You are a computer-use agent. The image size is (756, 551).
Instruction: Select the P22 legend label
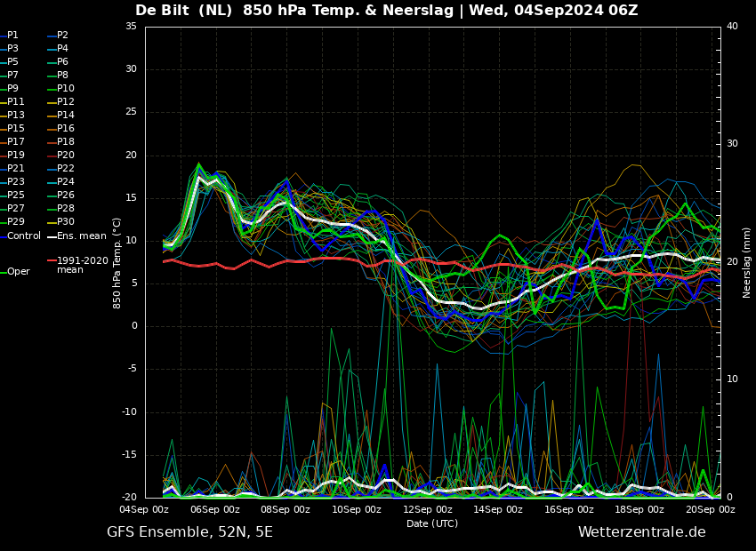(66, 169)
